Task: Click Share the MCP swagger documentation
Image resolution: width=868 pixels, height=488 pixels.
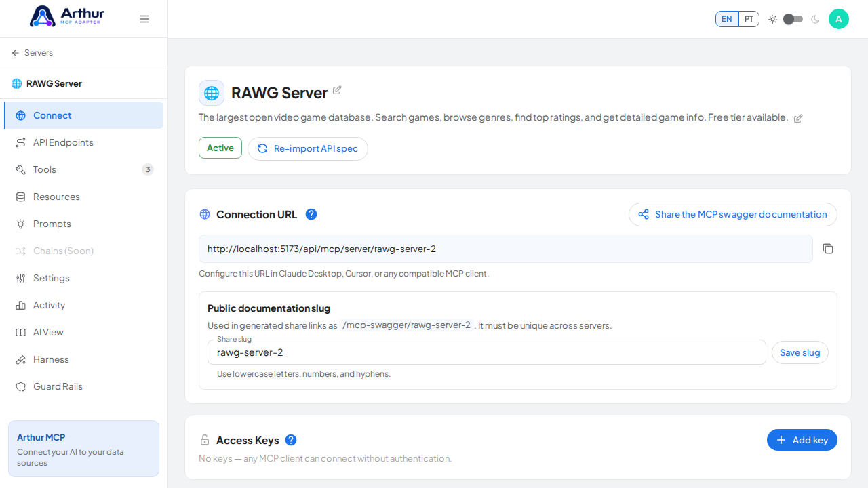Action: 733,214
